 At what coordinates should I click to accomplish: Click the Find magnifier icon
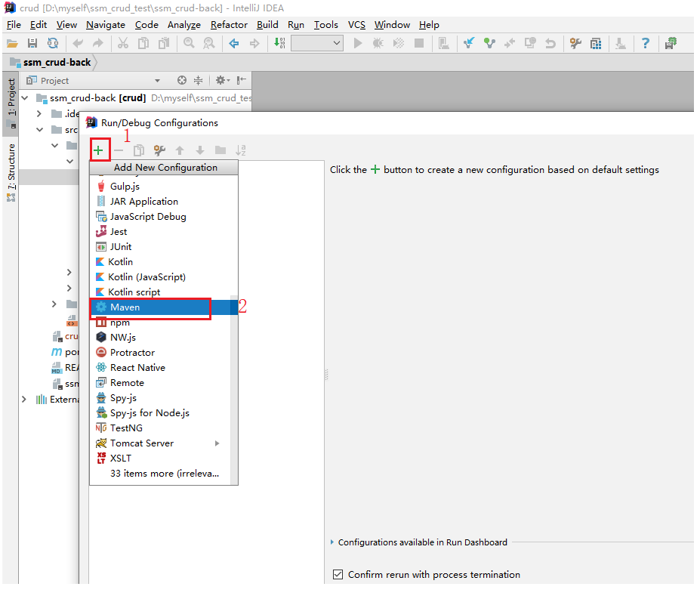[189, 43]
